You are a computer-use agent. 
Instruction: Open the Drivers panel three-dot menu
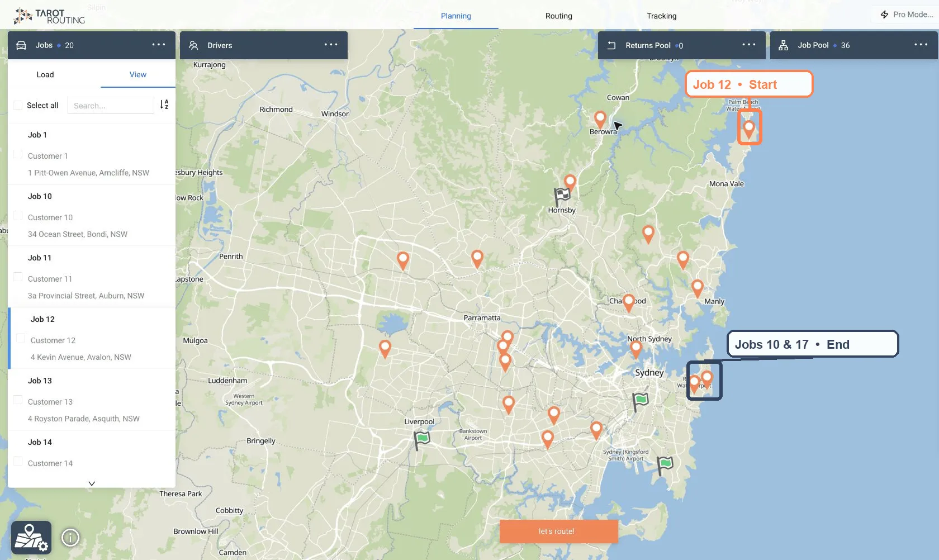(x=331, y=45)
